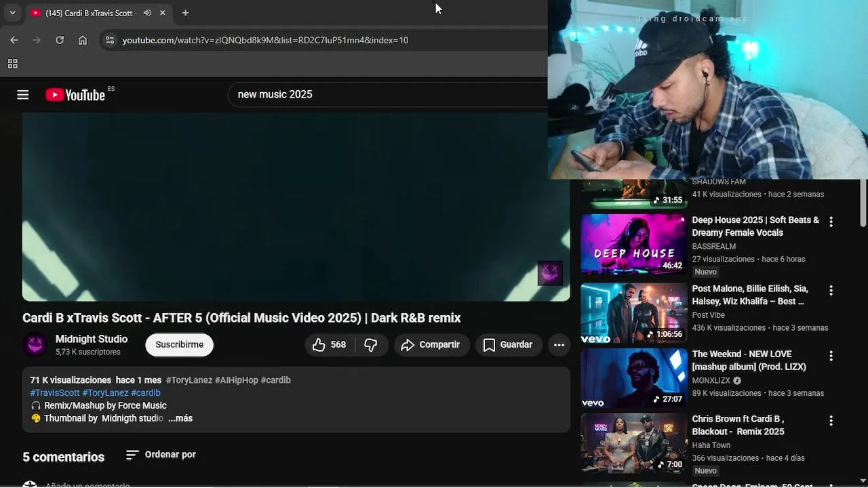
Task: Click the #TravisScott hashtag link
Action: tap(55, 393)
